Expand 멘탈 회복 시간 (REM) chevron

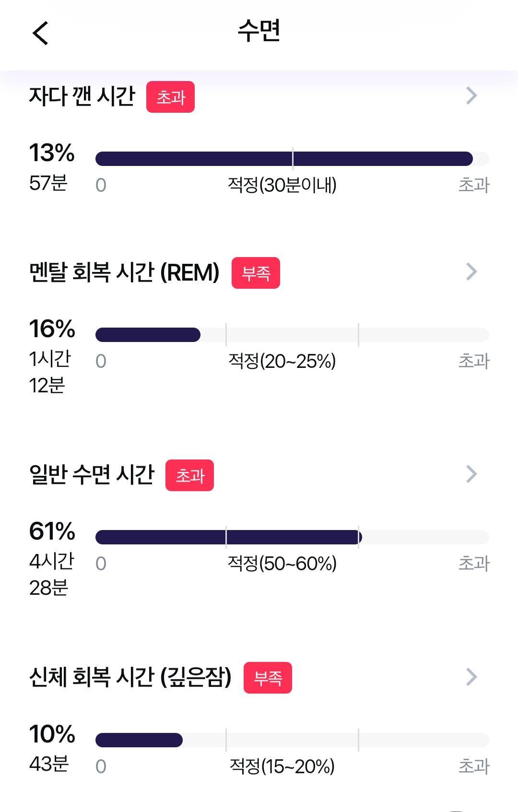(471, 272)
